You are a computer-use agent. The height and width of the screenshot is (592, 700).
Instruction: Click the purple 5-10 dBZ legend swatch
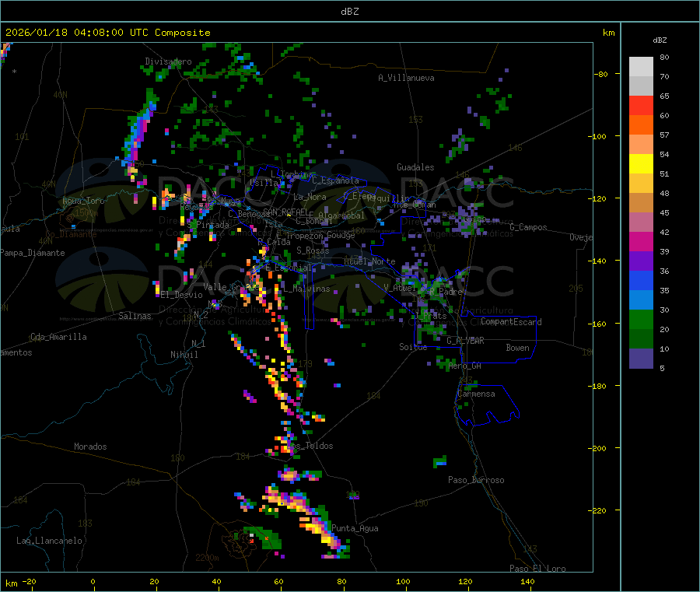tap(641, 359)
